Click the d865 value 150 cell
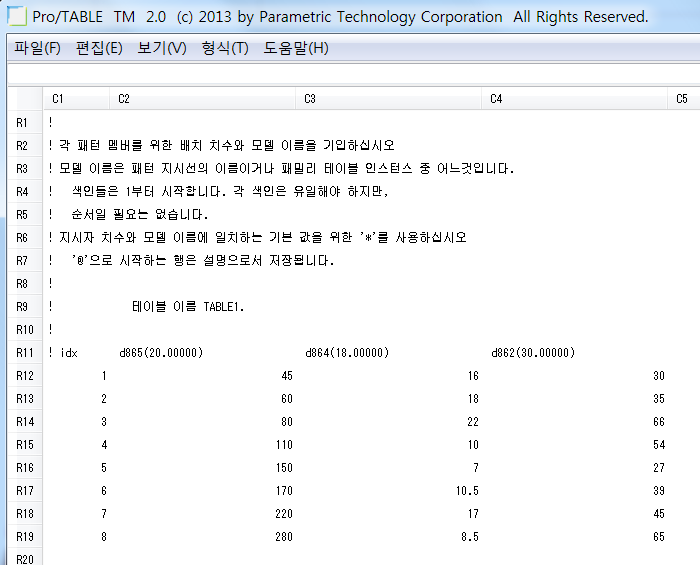The width and height of the screenshot is (700, 565). (284, 468)
